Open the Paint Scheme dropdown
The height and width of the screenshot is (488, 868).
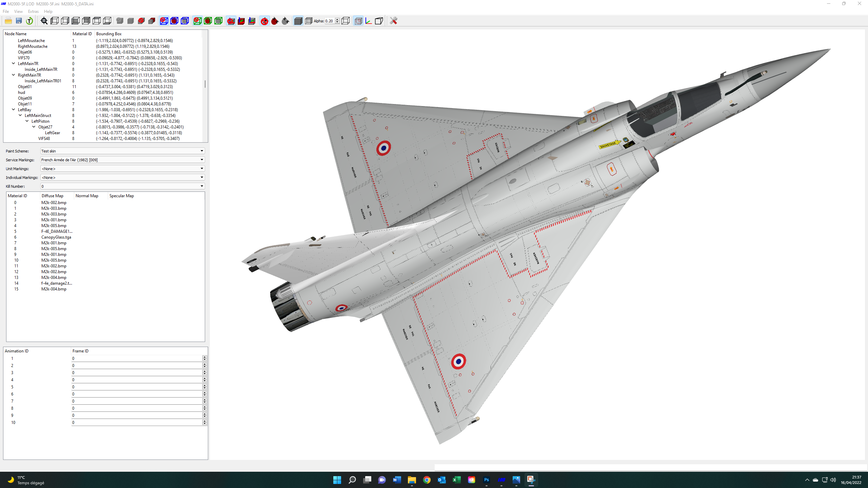(x=122, y=151)
